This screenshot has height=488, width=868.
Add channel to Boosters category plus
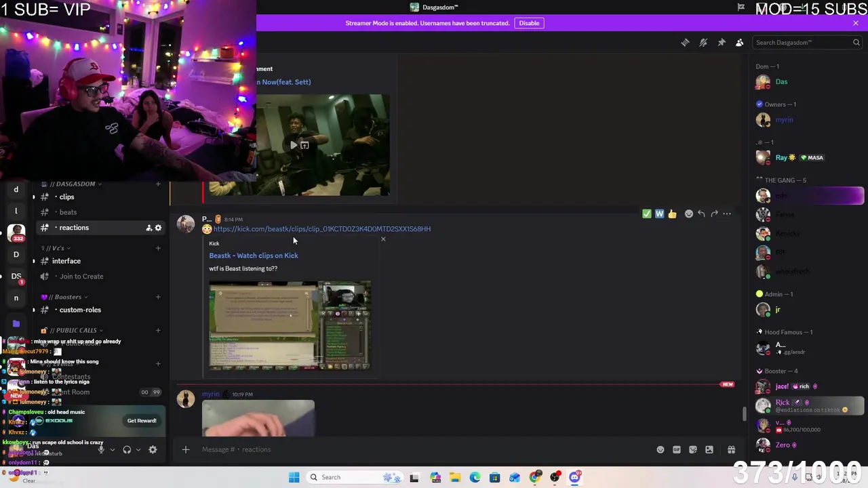(158, 297)
